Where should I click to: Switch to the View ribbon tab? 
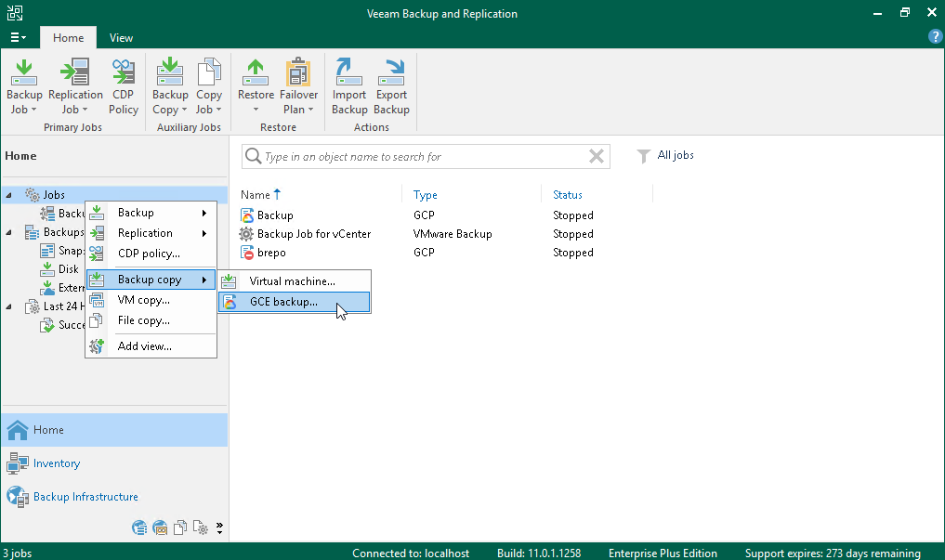click(x=121, y=37)
